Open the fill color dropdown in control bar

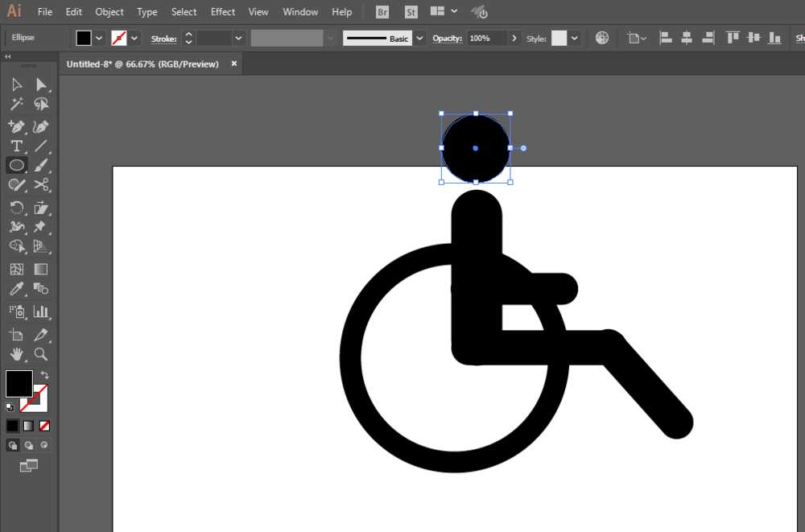(x=98, y=37)
